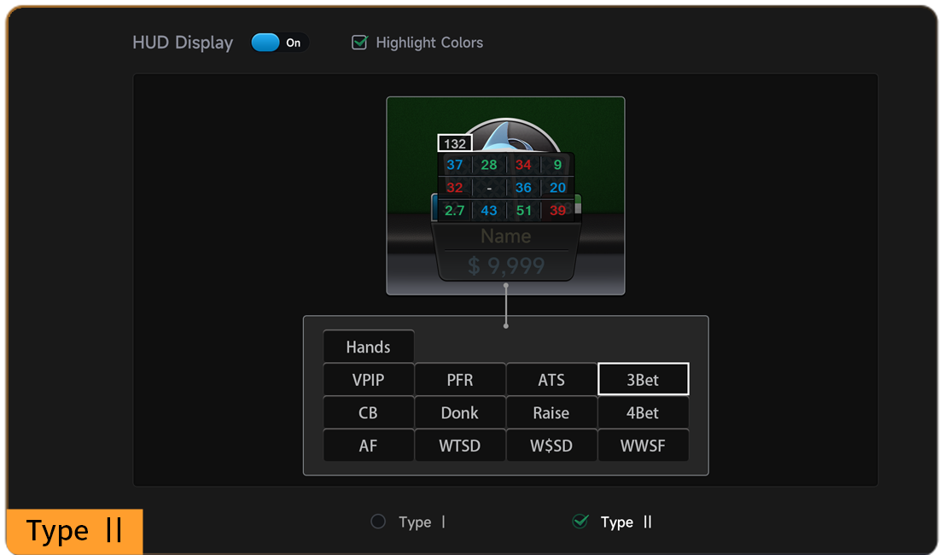Screen dimensions: 944x560
Task: Select the ATS stat cell
Action: [x=551, y=380]
